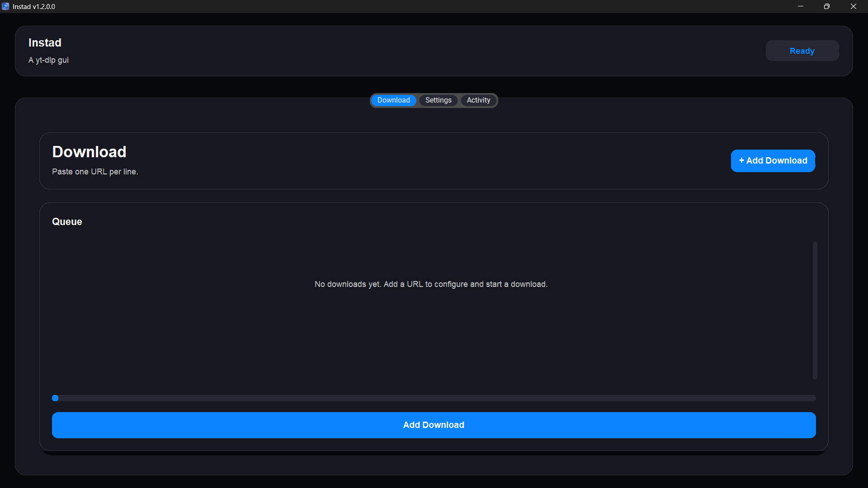
Task: Click the Instad app icon in the title bar
Action: click(x=5, y=6)
